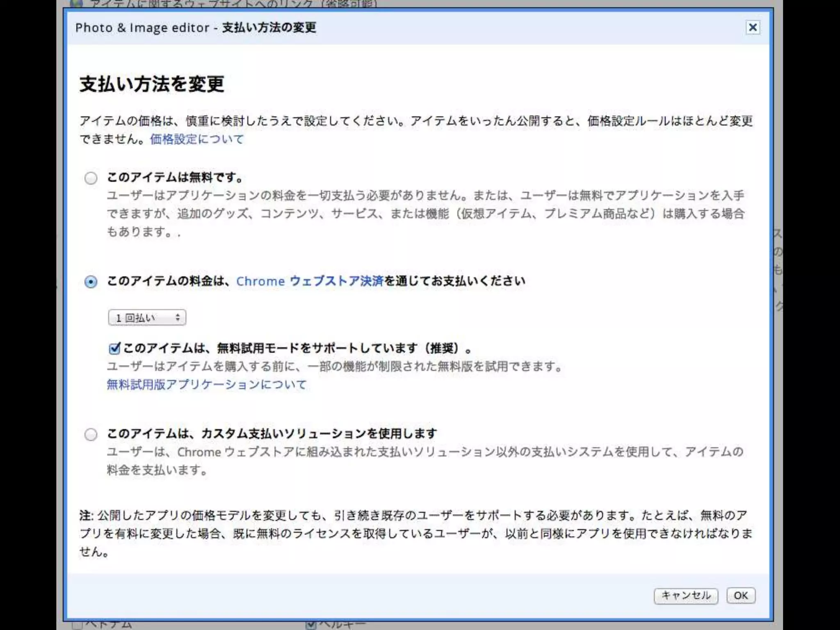Close the payment method dialog with X

tap(753, 27)
